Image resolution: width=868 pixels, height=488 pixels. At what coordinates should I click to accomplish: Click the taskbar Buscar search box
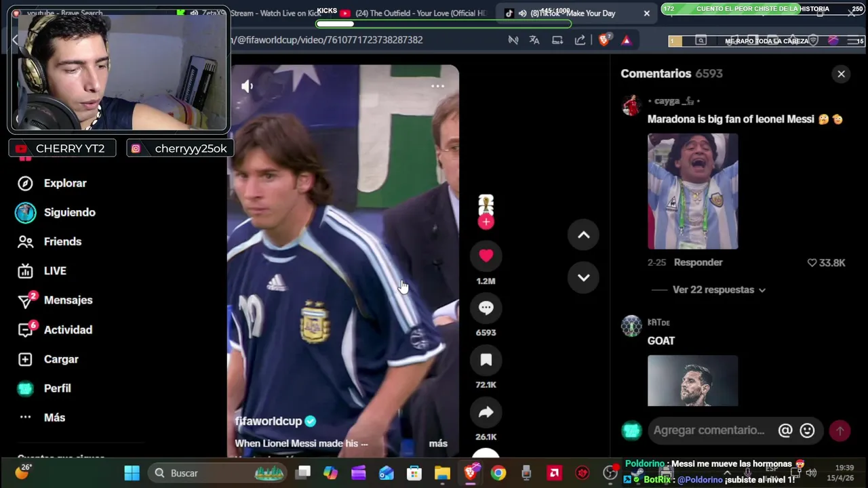218,473
